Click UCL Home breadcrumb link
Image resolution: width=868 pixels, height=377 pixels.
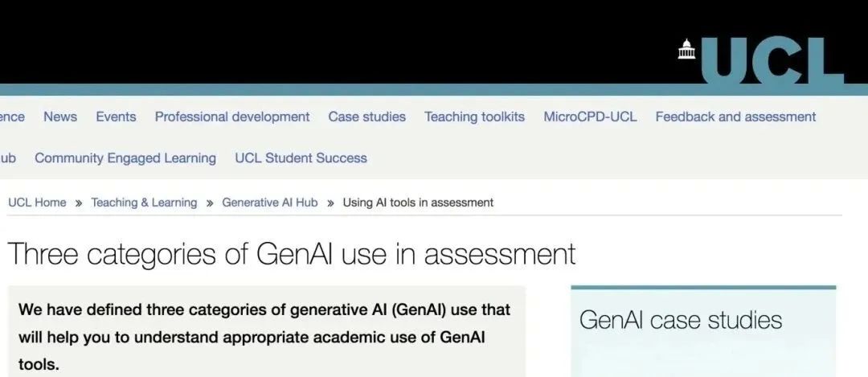37,203
